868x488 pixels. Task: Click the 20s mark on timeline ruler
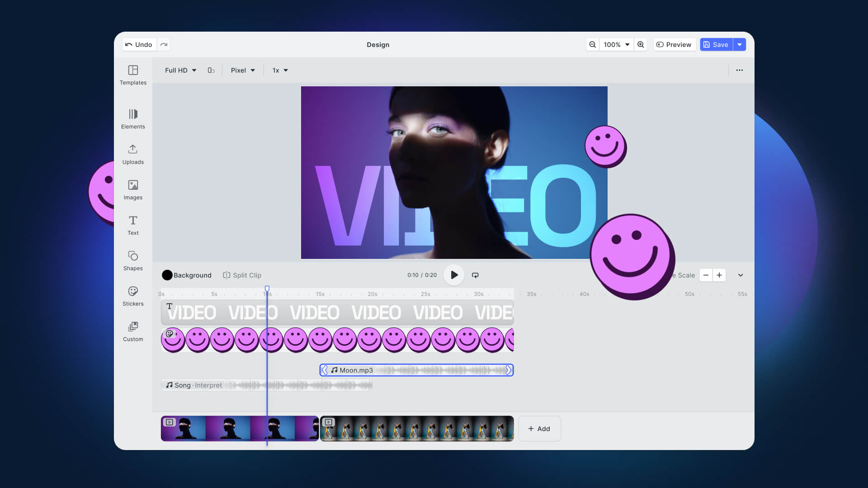pyautogui.click(x=372, y=294)
